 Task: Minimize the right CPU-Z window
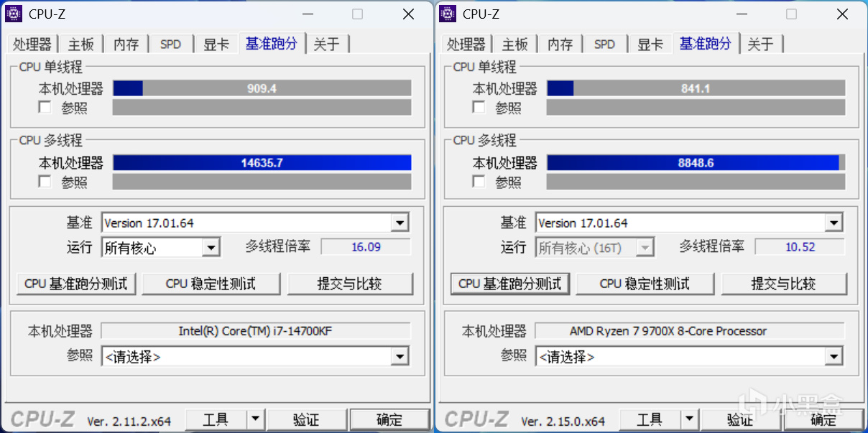point(742,14)
